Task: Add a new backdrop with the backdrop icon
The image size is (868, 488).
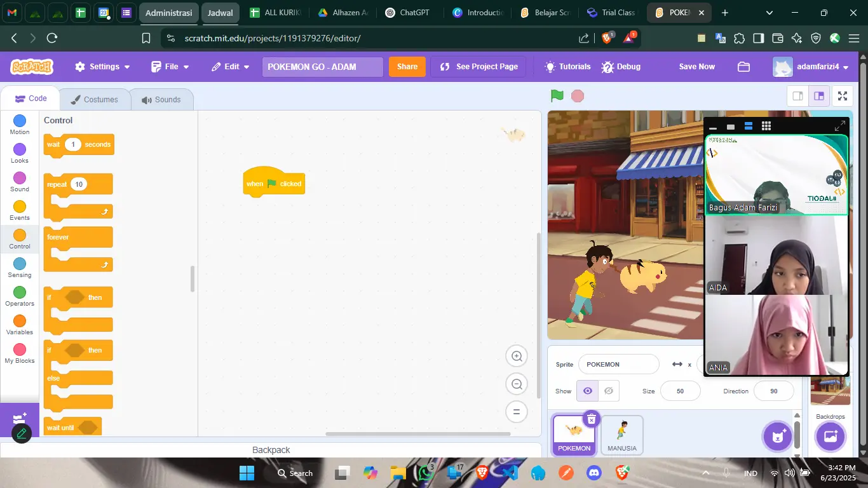Action: tap(830, 436)
